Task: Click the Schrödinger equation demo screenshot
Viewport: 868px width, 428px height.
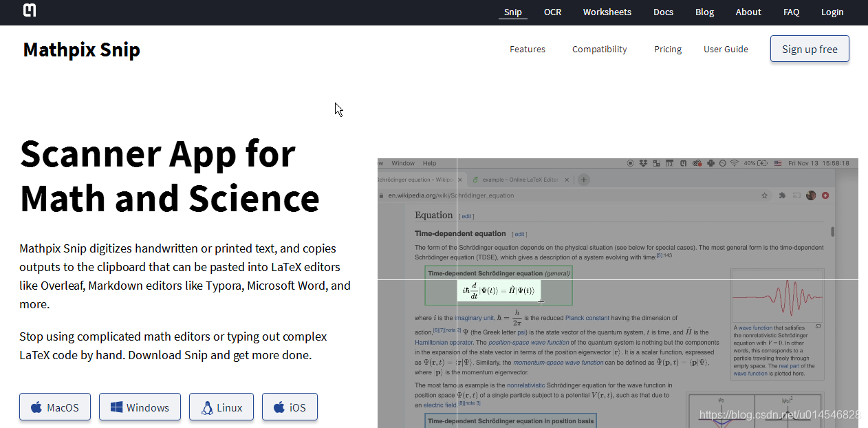Action: pos(618,293)
